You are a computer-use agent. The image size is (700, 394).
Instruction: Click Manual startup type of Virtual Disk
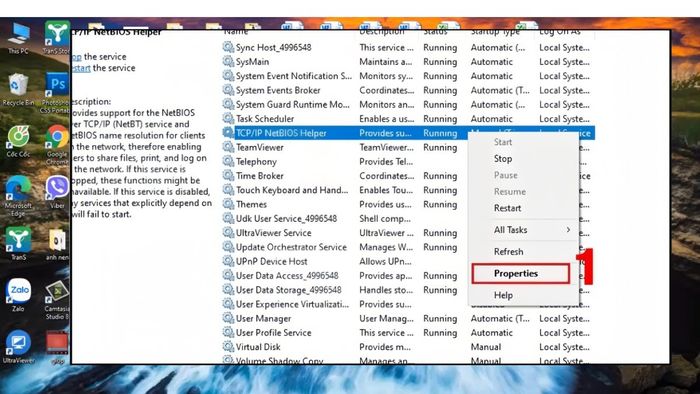pyautogui.click(x=486, y=347)
